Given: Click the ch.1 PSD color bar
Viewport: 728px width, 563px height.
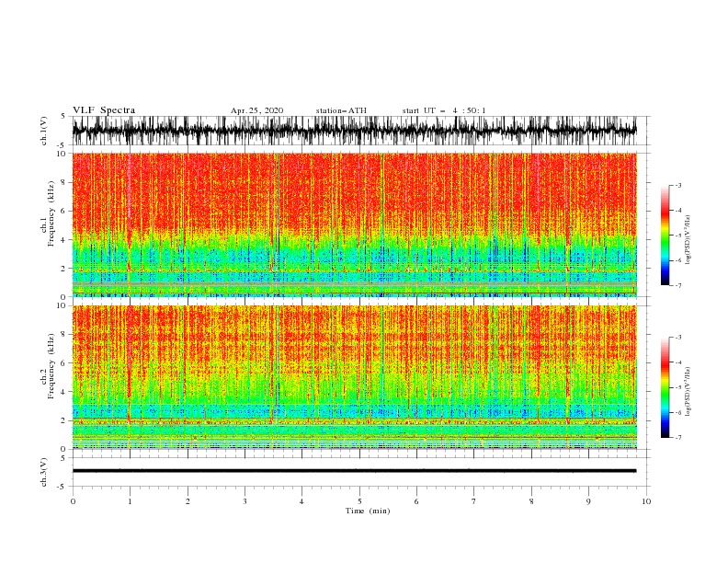Looking at the screenshot, I should (665, 236).
